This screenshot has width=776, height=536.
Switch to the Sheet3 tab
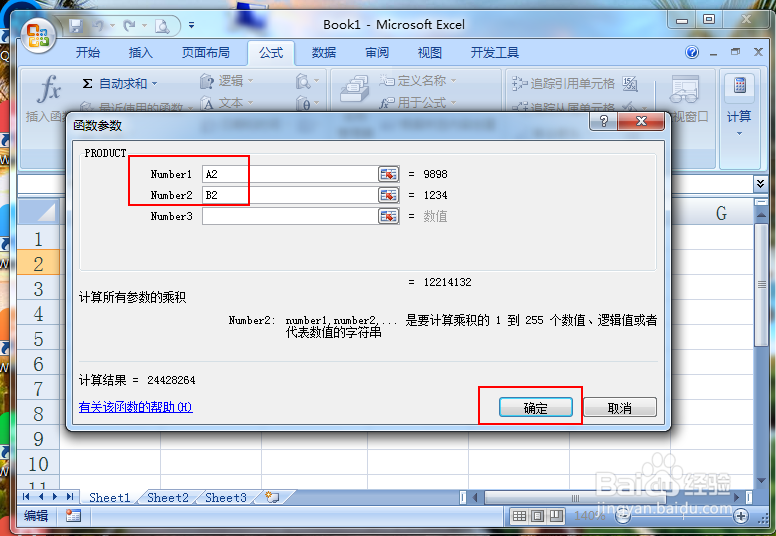tap(226, 497)
